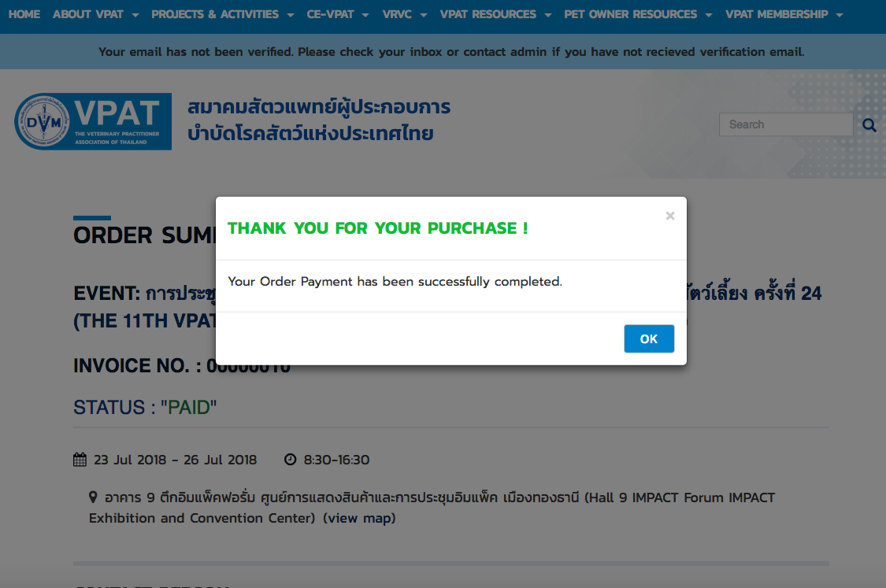Click the OK button in the dialog
The height and width of the screenshot is (588, 886).
coord(649,339)
